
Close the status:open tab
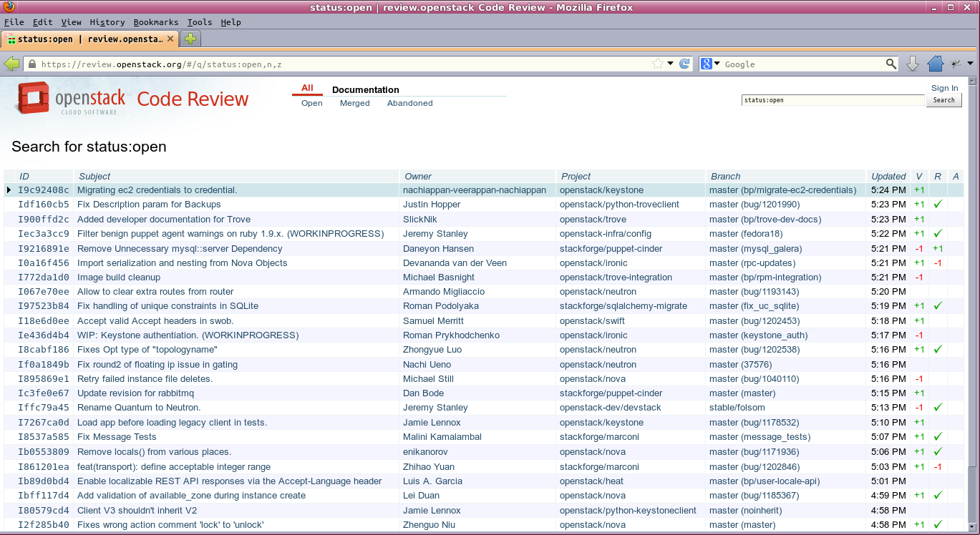(170, 39)
